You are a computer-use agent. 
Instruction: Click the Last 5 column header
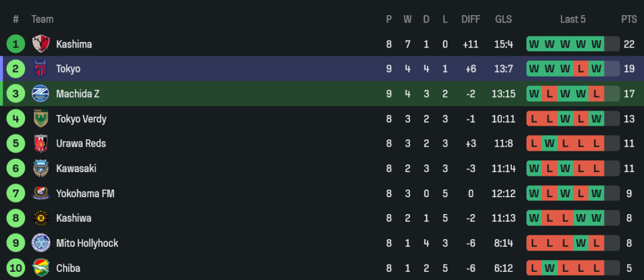573,19
